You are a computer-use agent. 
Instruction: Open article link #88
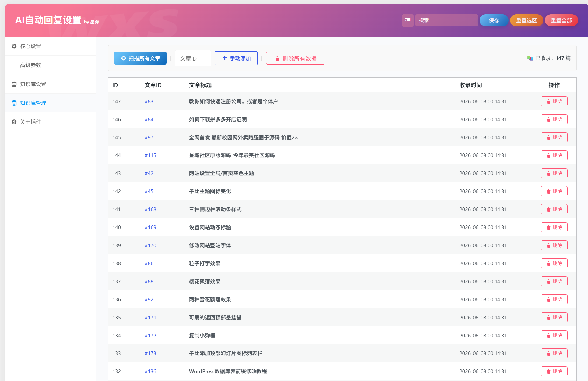(149, 281)
